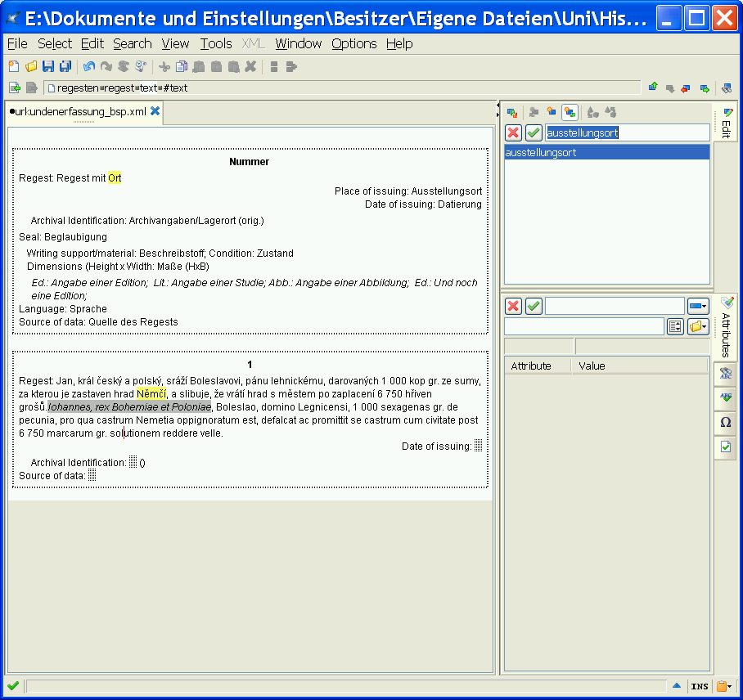The height and width of the screenshot is (700, 743).
Task: Select ausstellungsort in the element list
Action: click(x=607, y=152)
